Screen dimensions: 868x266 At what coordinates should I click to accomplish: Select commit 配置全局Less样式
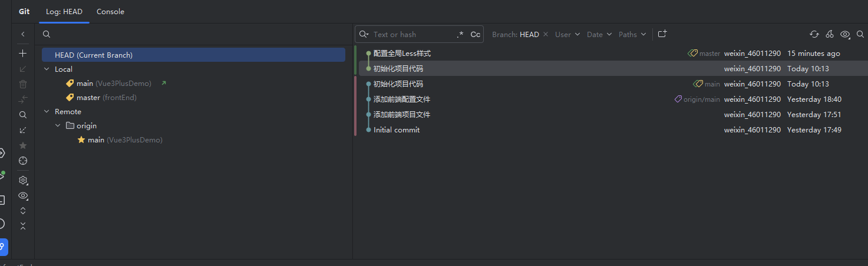point(402,54)
